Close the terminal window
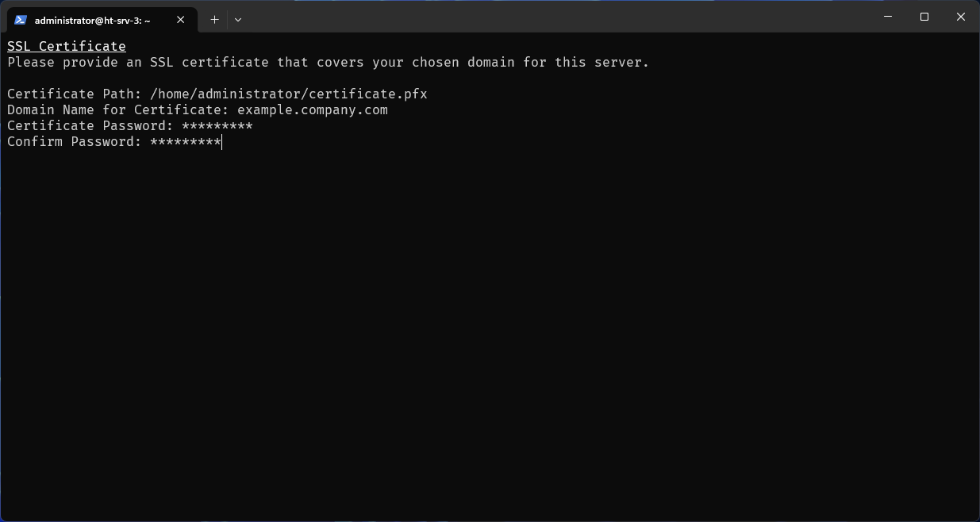Screen dimensions: 980x522 (961, 17)
